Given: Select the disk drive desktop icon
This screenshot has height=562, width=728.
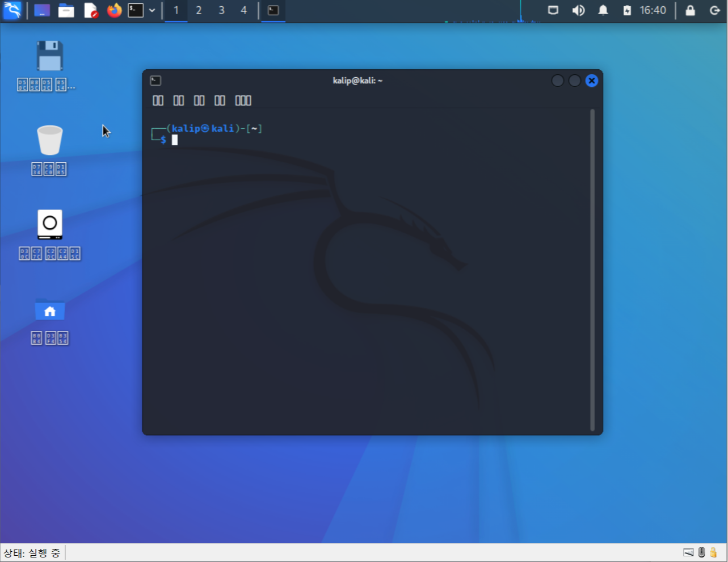Looking at the screenshot, I should pos(49,224).
